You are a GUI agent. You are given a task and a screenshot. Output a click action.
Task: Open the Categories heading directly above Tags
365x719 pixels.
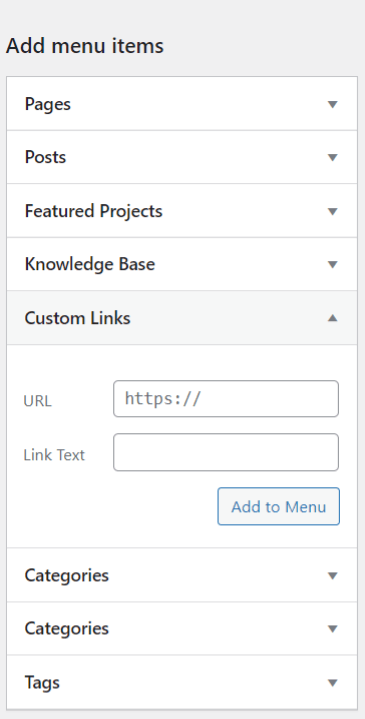(66, 628)
